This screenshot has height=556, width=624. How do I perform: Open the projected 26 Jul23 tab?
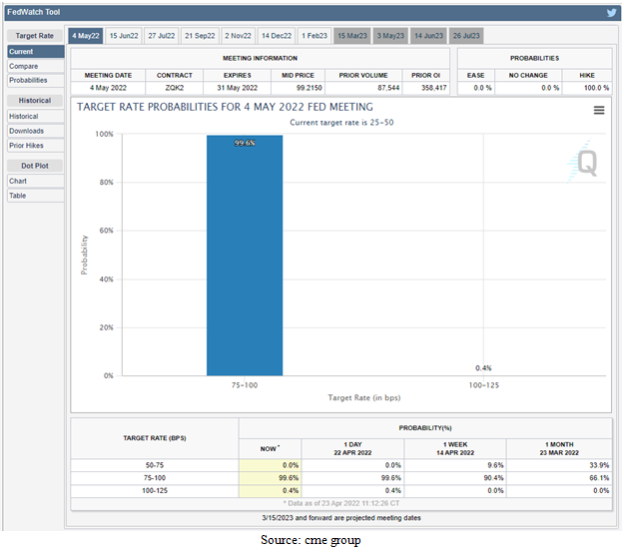[468, 35]
